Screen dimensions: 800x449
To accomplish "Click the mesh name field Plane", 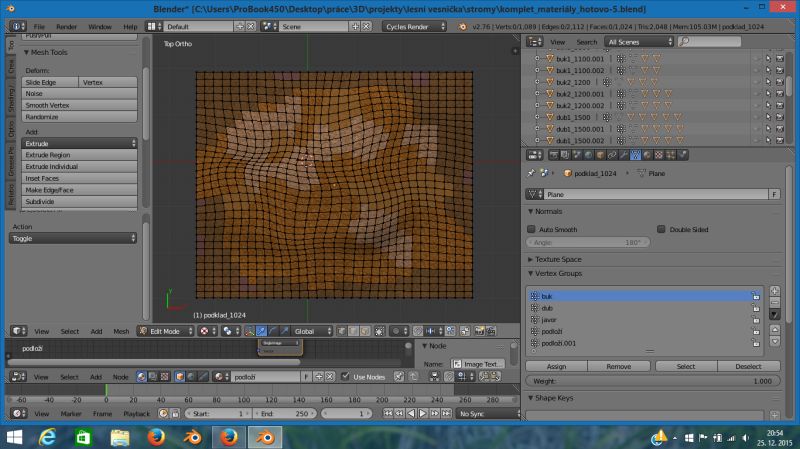I will (656, 194).
